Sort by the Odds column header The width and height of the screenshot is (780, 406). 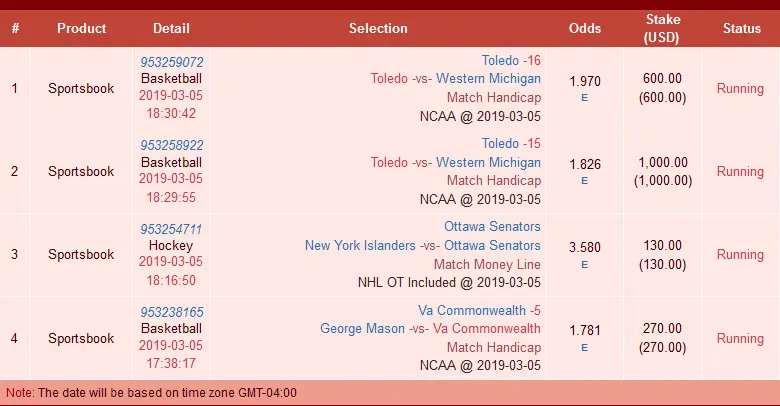(584, 28)
